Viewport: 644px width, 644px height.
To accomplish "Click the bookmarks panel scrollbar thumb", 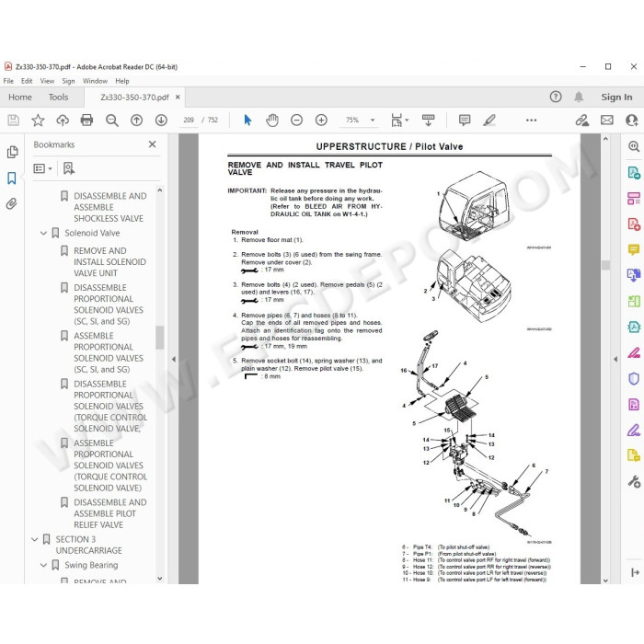I will tap(160, 338).
